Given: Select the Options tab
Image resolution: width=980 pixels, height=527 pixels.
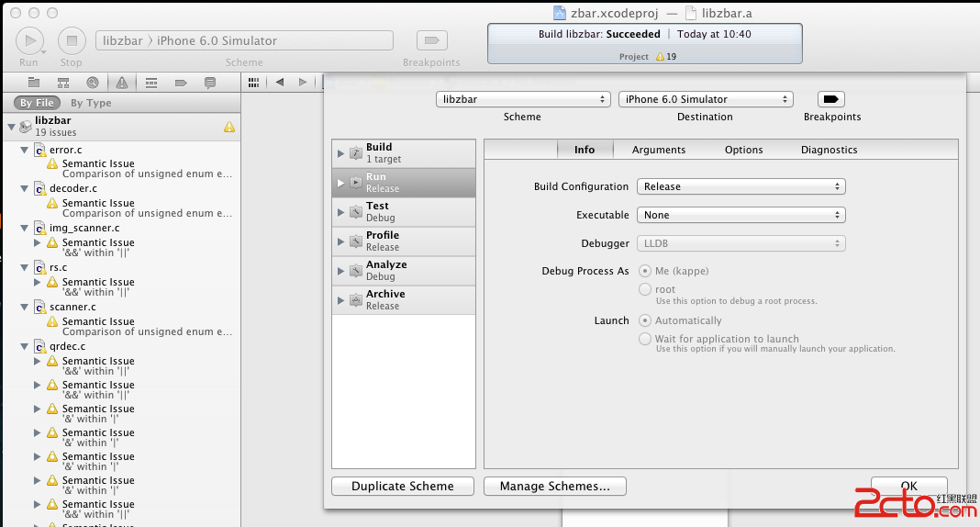Looking at the screenshot, I should 744,150.
